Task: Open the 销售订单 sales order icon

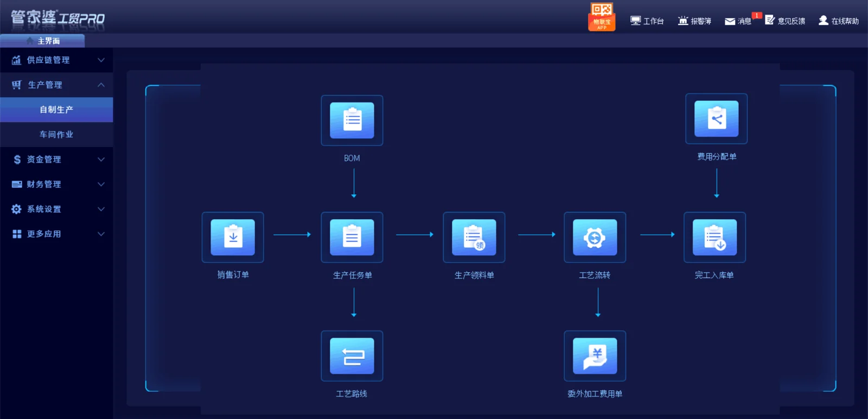Action: [x=233, y=237]
